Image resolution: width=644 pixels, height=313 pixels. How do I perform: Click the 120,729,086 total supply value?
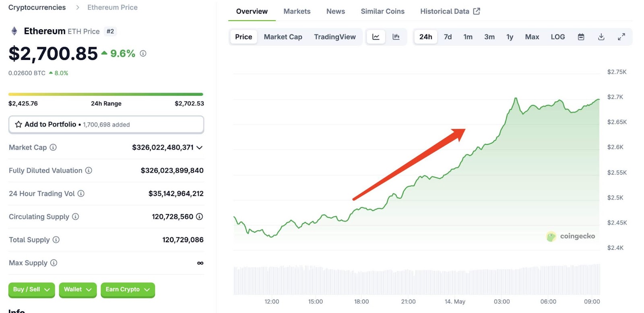pos(183,240)
